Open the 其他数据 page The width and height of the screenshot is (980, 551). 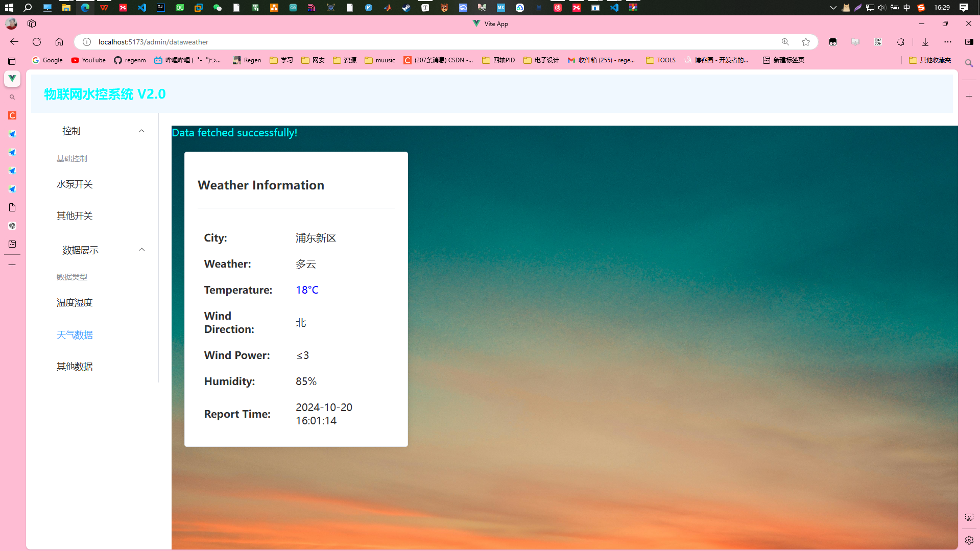pyautogui.click(x=75, y=367)
